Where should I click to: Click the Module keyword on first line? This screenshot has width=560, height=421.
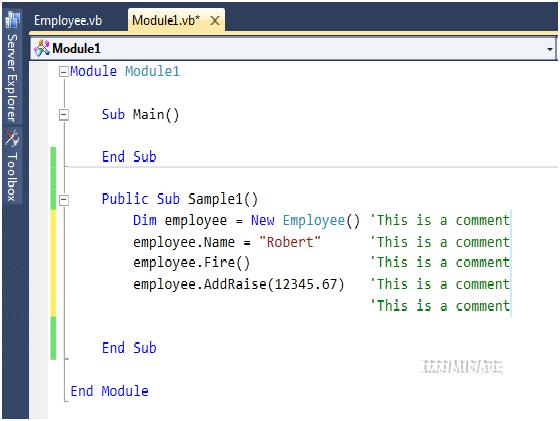[94, 71]
